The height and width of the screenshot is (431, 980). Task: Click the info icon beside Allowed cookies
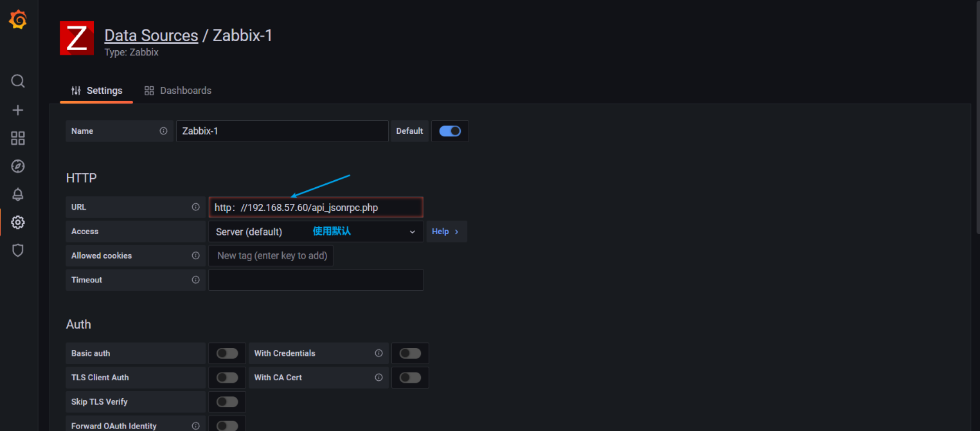(195, 255)
